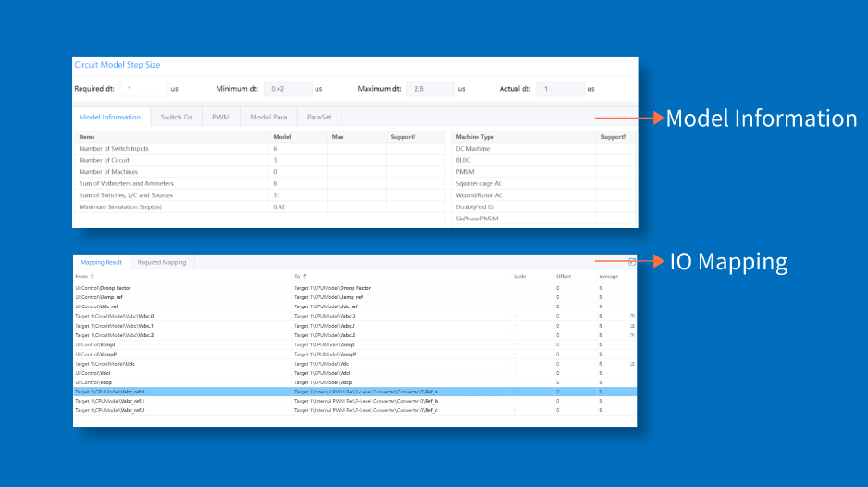Viewport: 868px width, 487px height.
Task: Click the PMSM machine type row
Action: (543, 172)
